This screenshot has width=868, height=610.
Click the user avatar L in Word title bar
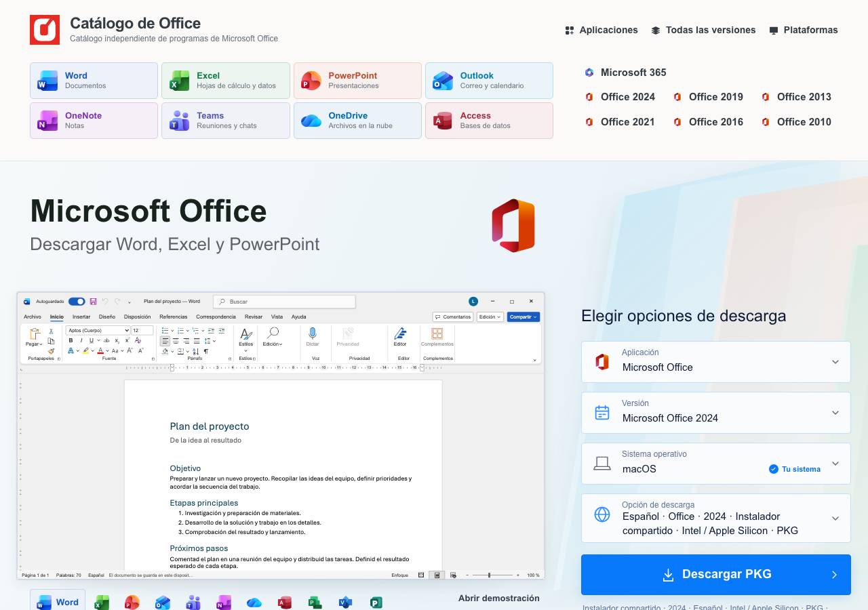point(473,302)
